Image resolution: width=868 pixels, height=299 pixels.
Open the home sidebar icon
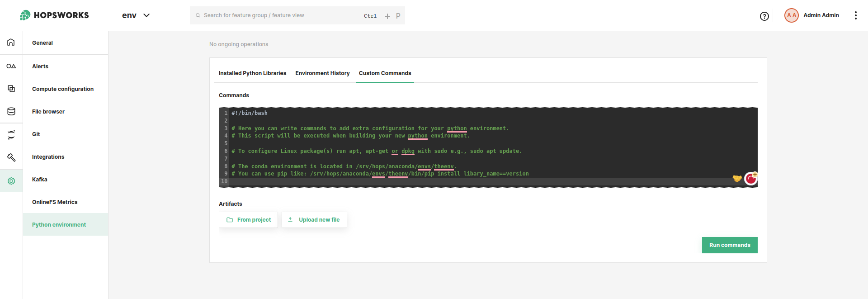(x=11, y=42)
